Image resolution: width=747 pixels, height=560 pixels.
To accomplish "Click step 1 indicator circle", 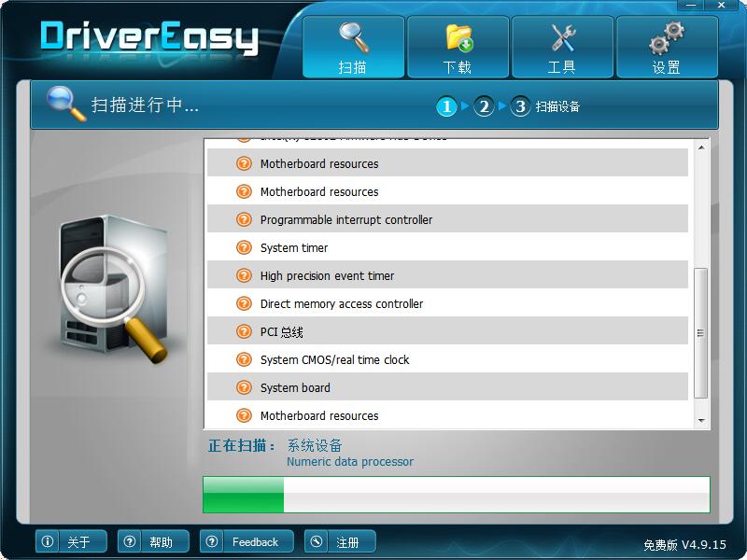I will click(446, 106).
